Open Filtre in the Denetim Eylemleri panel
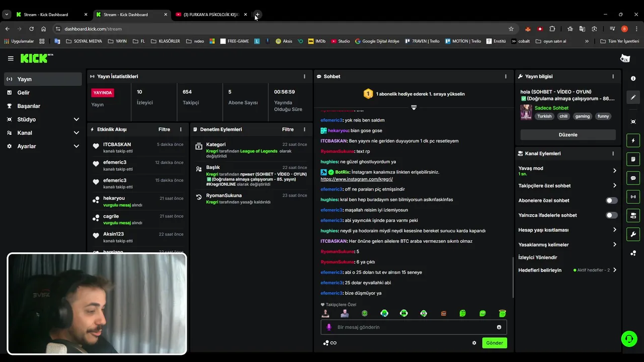Image resolution: width=644 pixels, height=362 pixels. (288, 129)
